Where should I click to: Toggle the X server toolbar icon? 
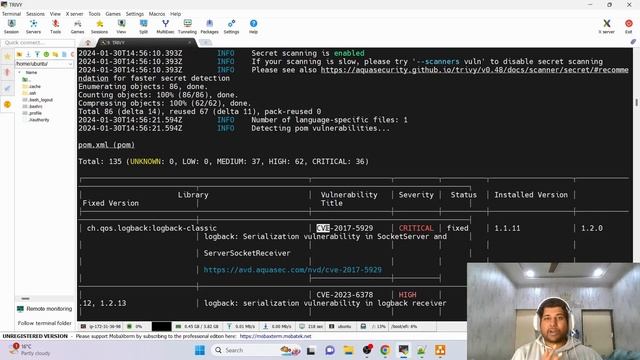pos(607,27)
